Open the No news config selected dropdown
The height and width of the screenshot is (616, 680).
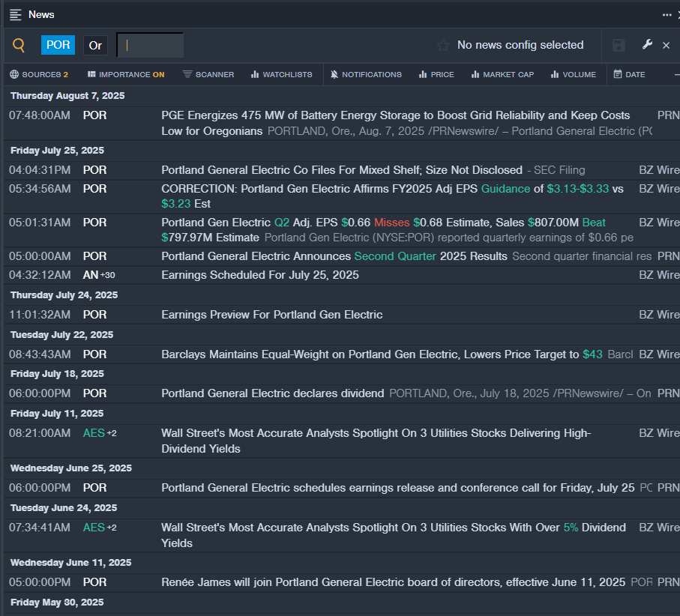pos(520,45)
